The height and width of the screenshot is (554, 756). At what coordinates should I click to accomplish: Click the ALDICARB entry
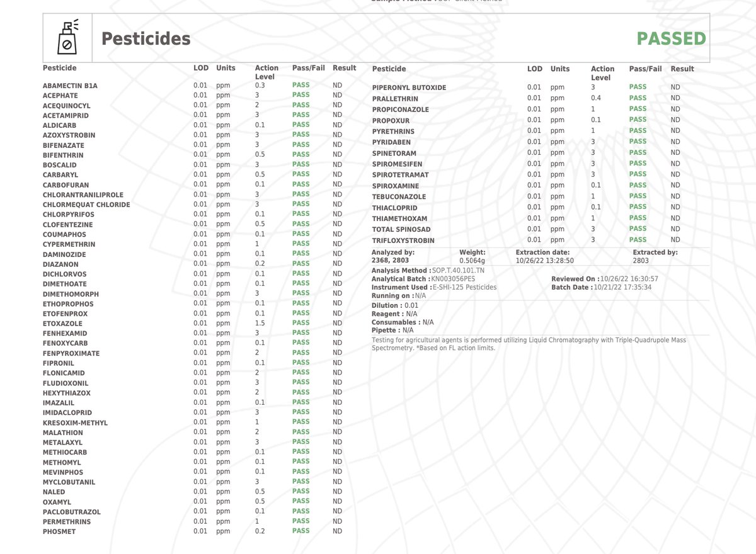click(x=59, y=125)
